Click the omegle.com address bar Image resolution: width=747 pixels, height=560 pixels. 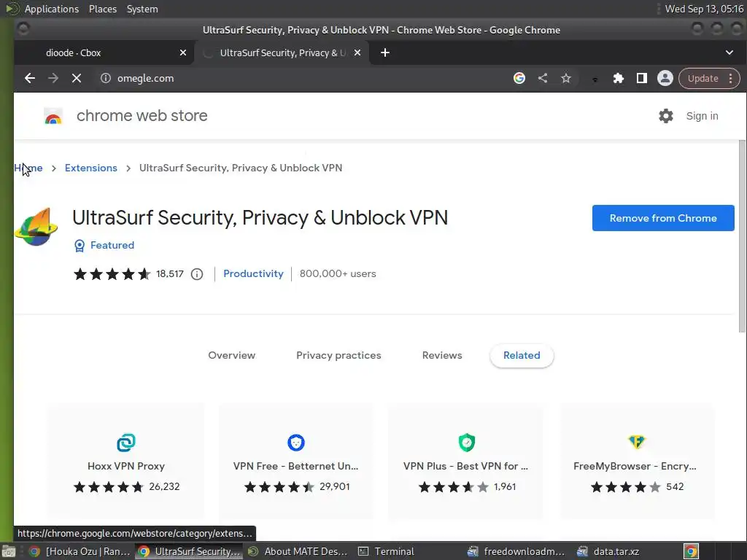tap(305, 78)
